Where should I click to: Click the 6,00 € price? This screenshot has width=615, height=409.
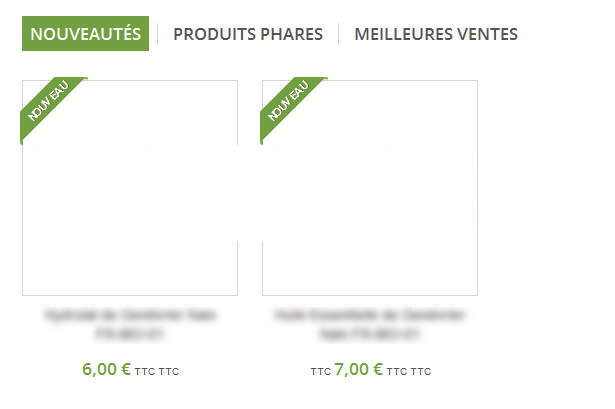(106, 369)
